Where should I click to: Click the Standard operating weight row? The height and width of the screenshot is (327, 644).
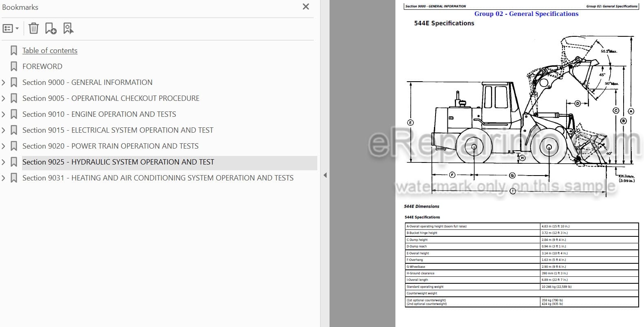pos(522,287)
